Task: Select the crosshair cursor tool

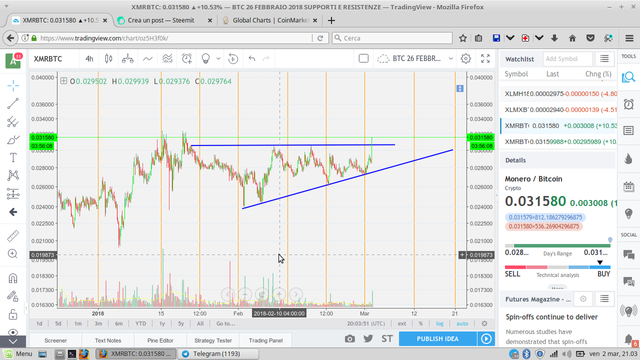Action: point(13,85)
